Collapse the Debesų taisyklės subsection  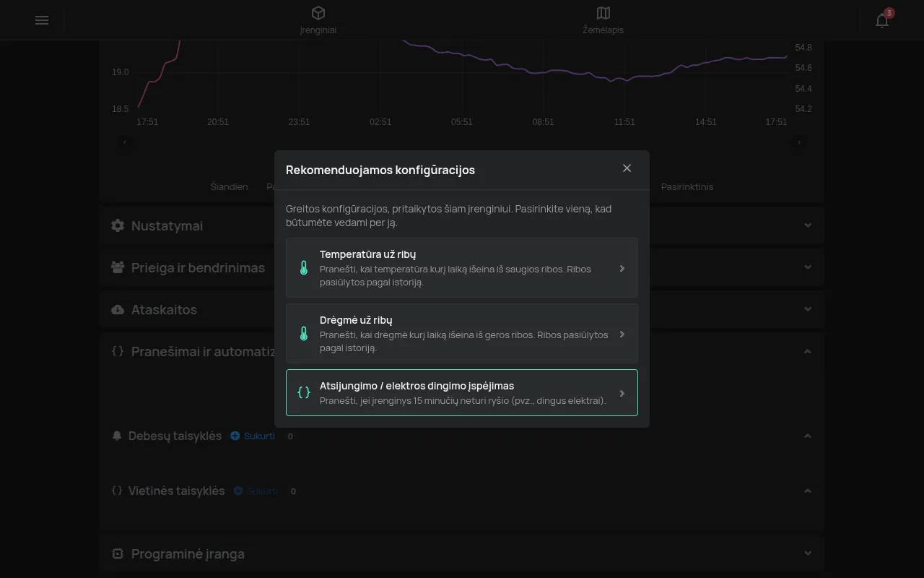click(808, 436)
